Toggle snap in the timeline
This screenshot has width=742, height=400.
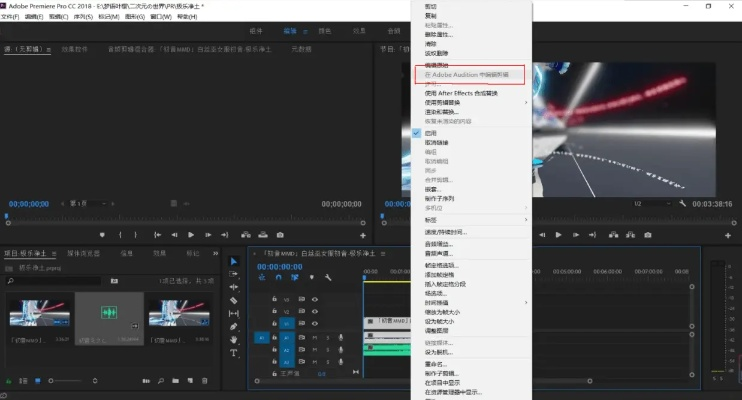278,277
